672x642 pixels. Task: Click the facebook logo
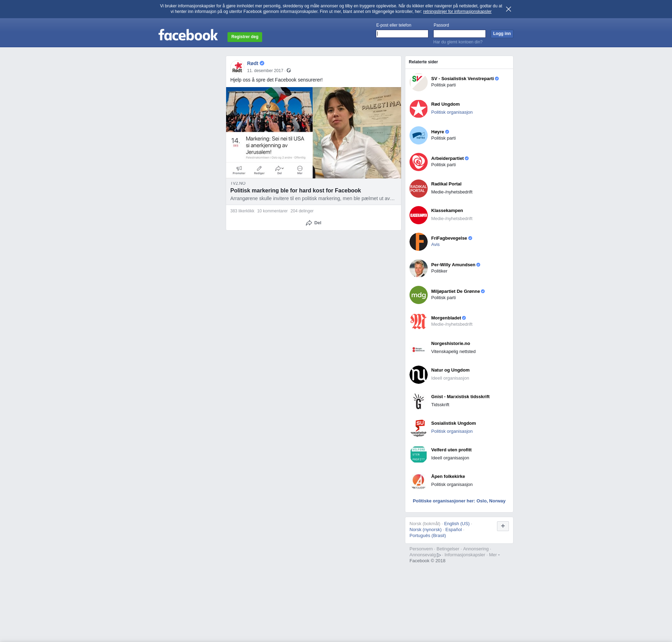click(x=188, y=35)
